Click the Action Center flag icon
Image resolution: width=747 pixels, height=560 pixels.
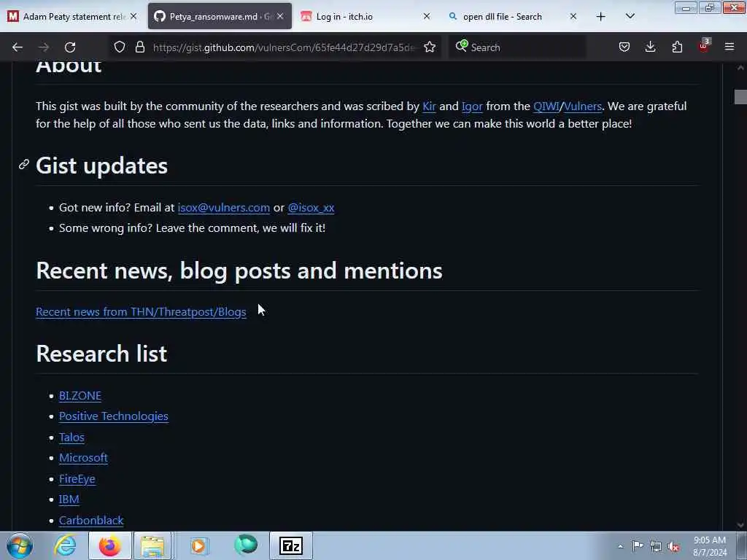(x=638, y=546)
